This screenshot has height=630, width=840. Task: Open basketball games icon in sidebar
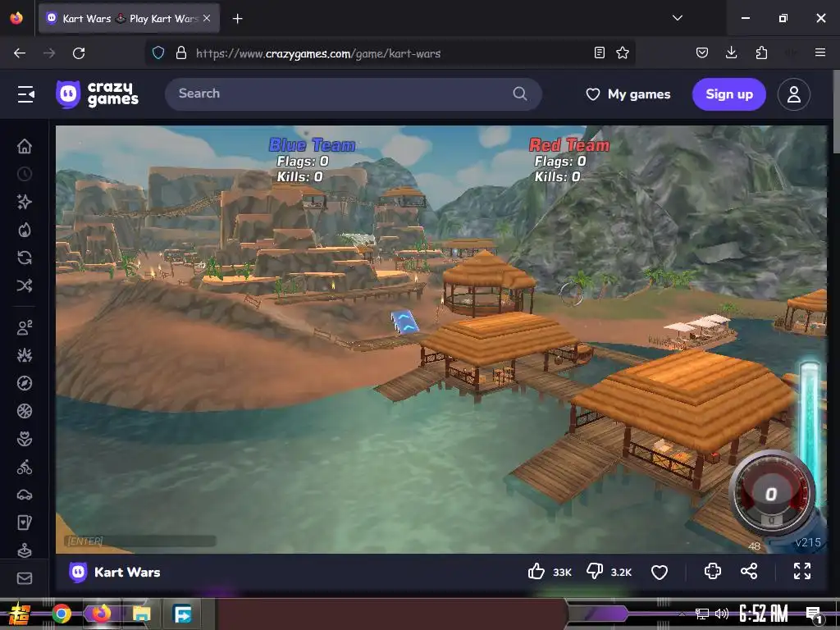tap(25, 411)
